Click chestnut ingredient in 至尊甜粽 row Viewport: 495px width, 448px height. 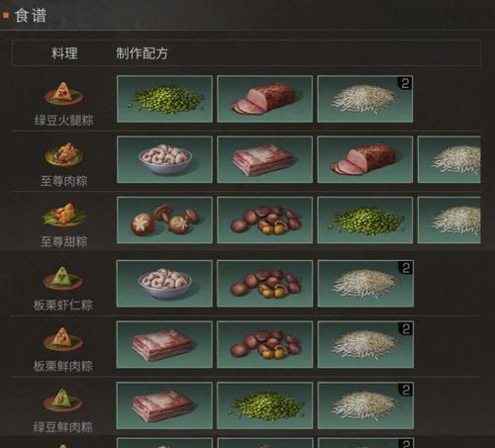pos(265,221)
